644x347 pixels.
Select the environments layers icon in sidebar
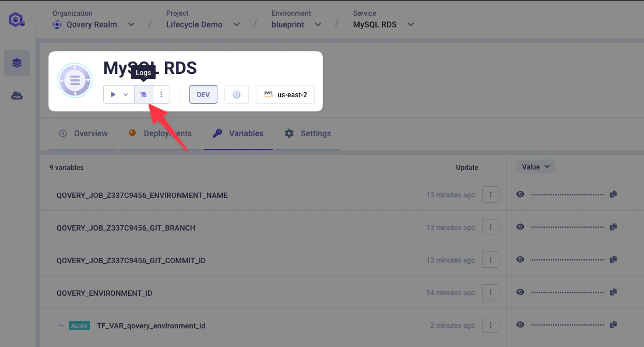coord(16,62)
